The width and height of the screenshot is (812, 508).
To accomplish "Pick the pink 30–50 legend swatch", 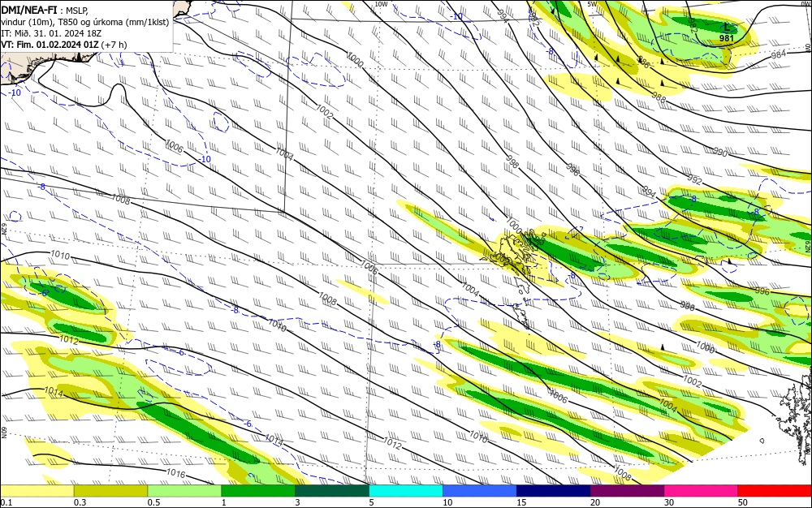I will (702, 491).
